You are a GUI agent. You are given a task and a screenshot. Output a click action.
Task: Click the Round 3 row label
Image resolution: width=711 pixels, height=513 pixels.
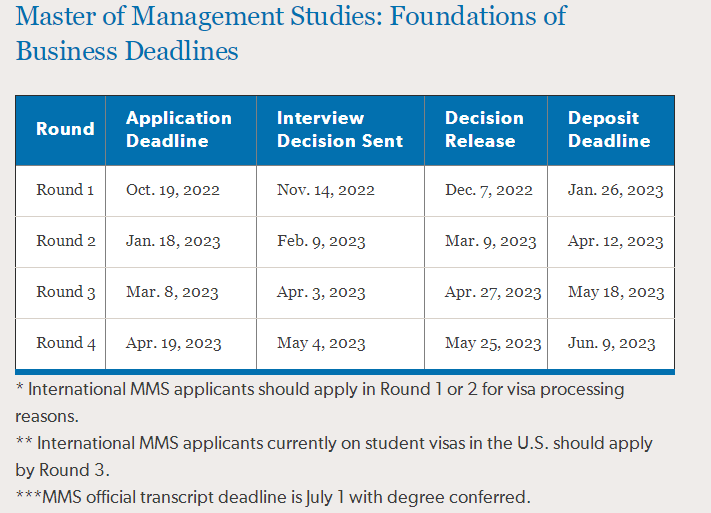pos(66,292)
